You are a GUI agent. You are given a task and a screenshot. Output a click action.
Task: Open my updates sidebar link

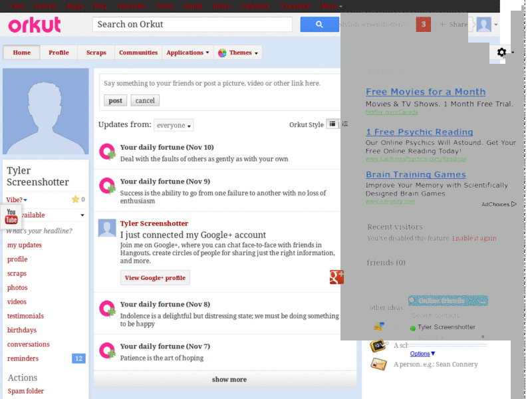25,245
